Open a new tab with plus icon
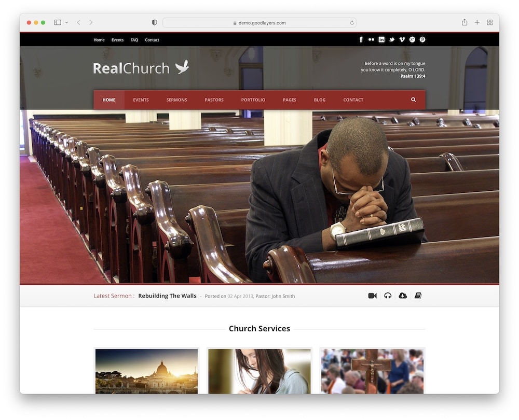The image size is (519, 420). click(477, 22)
